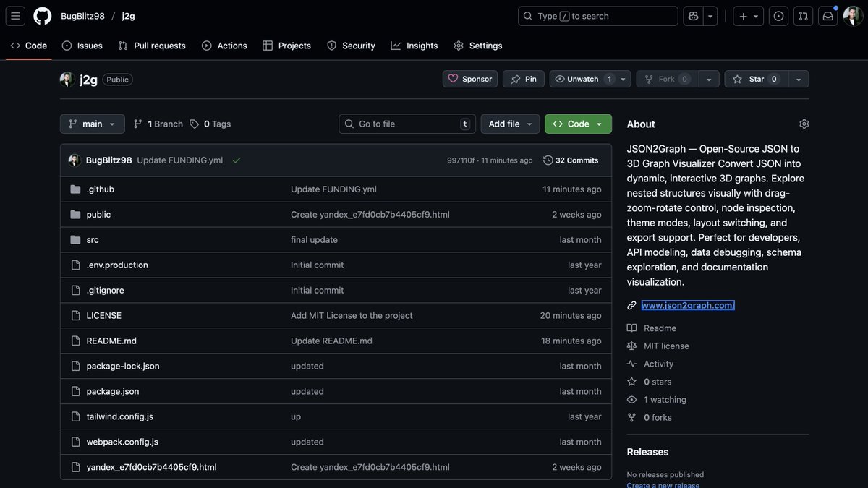Open the global Issues icon in header
This screenshot has width=868, height=488.
point(778,16)
